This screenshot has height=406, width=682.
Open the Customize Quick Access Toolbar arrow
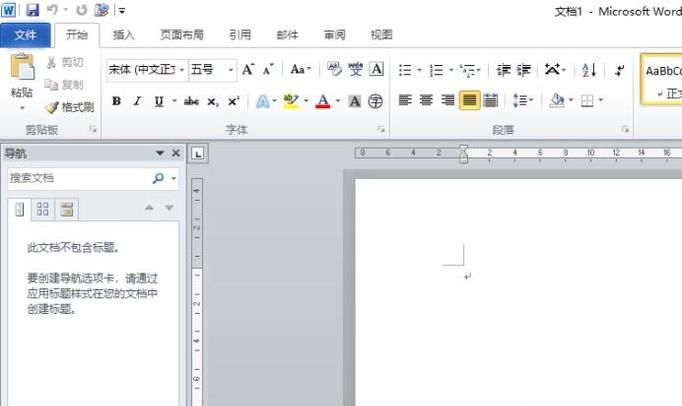coord(122,10)
